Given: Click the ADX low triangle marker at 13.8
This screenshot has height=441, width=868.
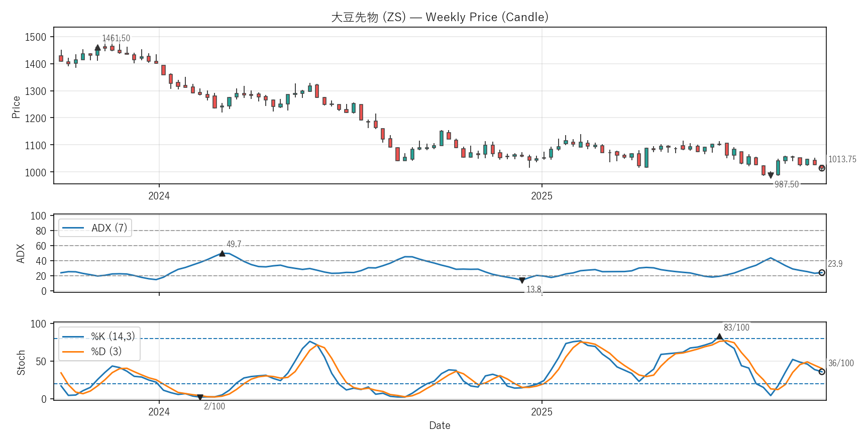Looking at the screenshot, I should [522, 280].
